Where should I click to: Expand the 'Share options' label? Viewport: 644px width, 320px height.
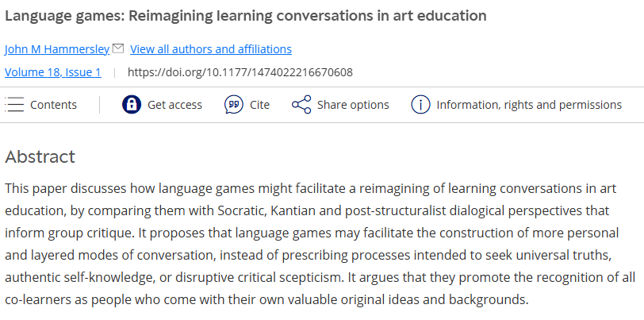pyautogui.click(x=353, y=105)
